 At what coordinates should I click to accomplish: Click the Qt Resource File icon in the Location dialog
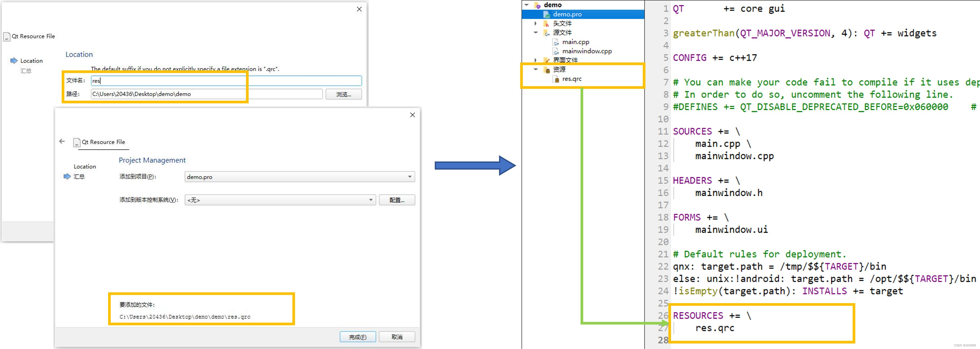(7, 36)
